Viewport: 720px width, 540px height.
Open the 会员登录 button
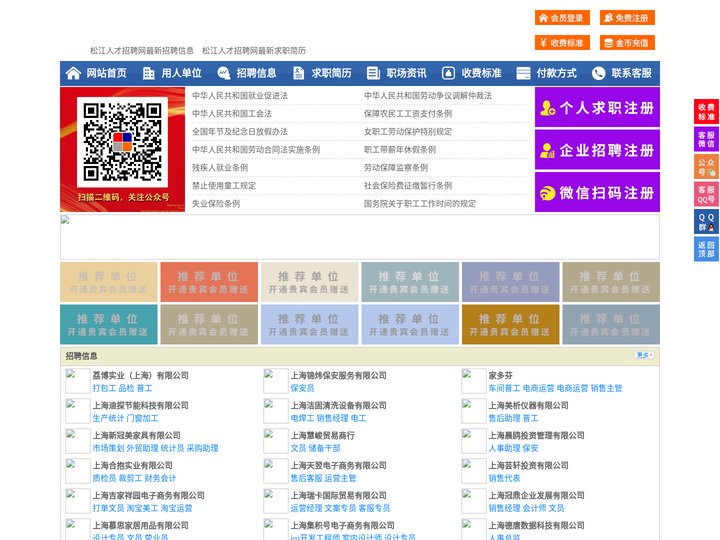562,18
